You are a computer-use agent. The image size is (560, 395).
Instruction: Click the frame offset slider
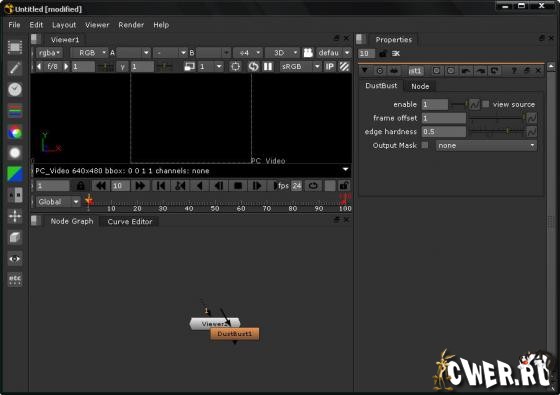click(x=498, y=118)
